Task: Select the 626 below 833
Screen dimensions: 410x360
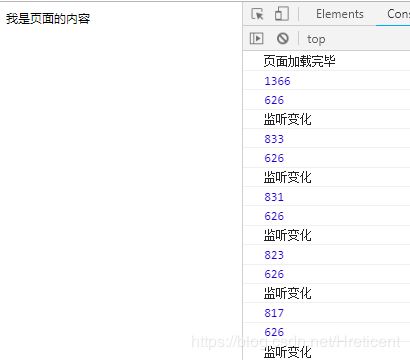Action: [274, 158]
